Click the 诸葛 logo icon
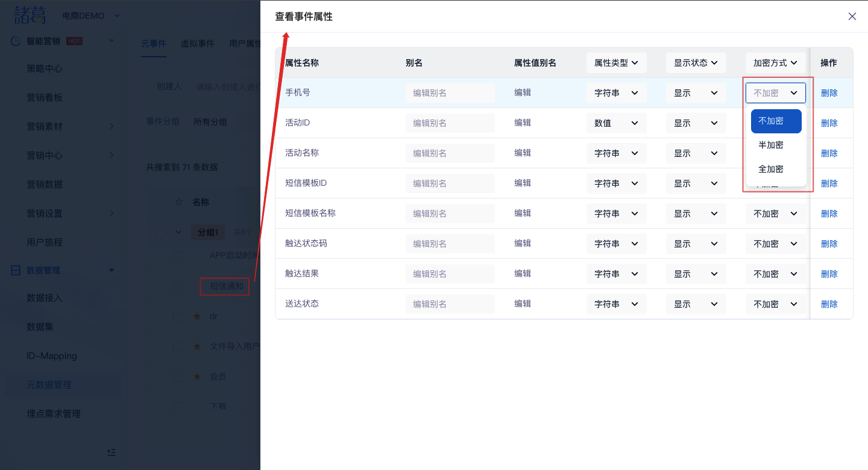The width and height of the screenshot is (868, 470). coord(30,15)
